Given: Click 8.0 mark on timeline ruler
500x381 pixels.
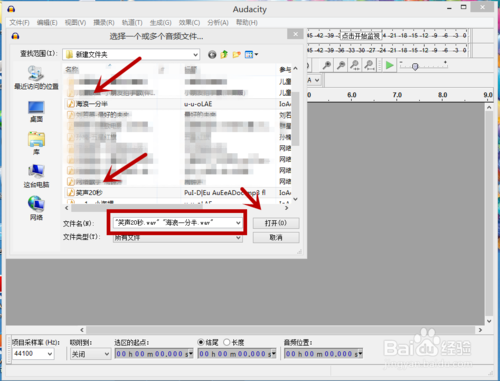Looking at the screenshot, I should 443,95.
